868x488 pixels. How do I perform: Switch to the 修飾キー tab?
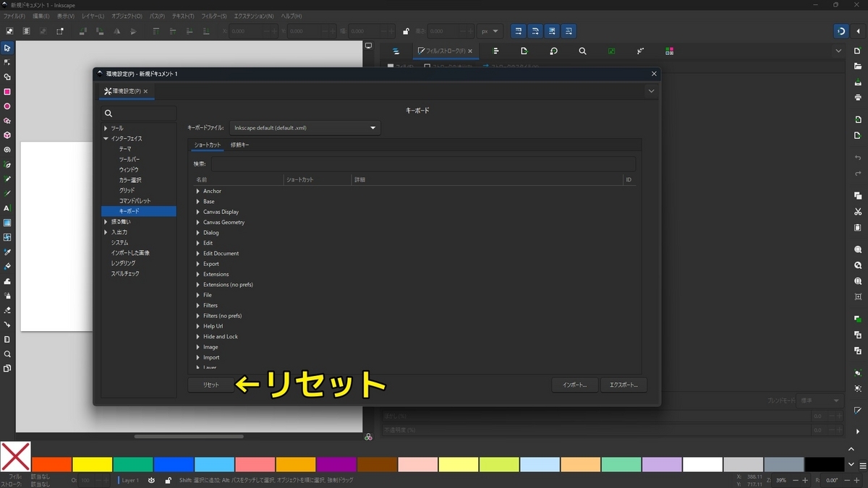[239, 145]
